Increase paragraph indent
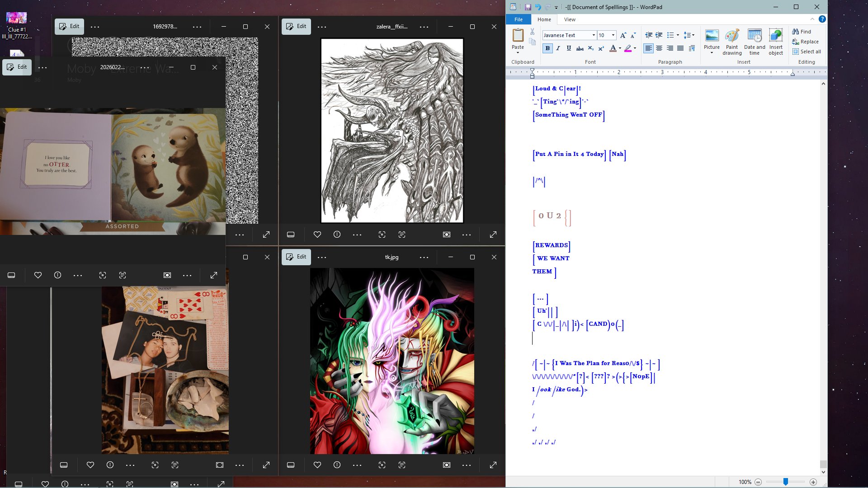Image resolution: width=868 pixels, height=488 pixels. point(659,35)
